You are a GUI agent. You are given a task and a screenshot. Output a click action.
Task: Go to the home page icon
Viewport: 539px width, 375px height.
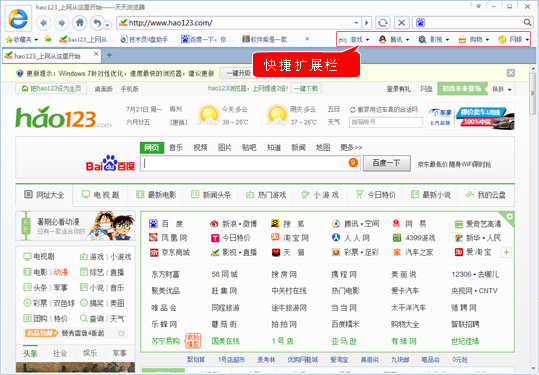[80, 23]
